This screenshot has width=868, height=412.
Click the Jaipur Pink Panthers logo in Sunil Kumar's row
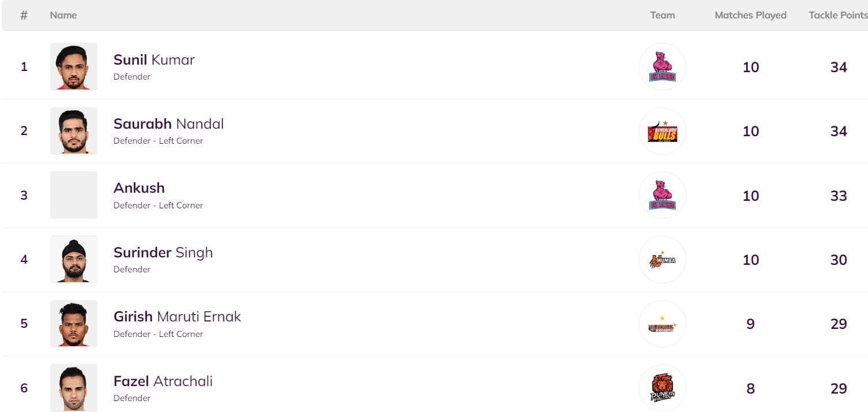[x=662, y=67]
